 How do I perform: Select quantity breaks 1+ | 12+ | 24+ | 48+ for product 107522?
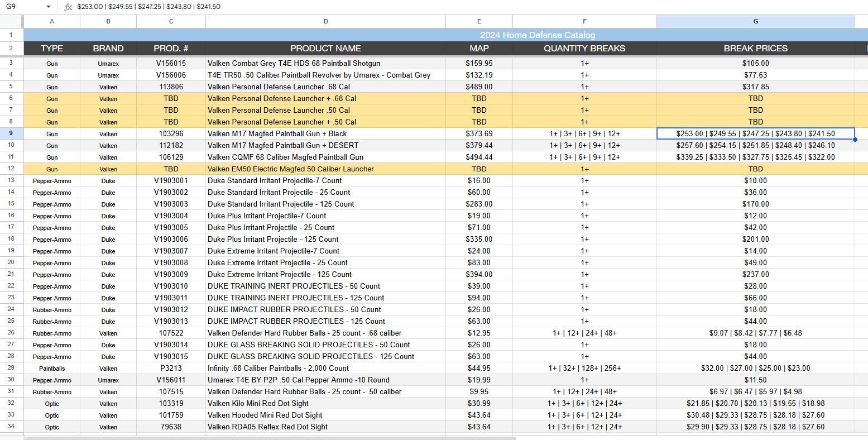(x=584, y=333)
